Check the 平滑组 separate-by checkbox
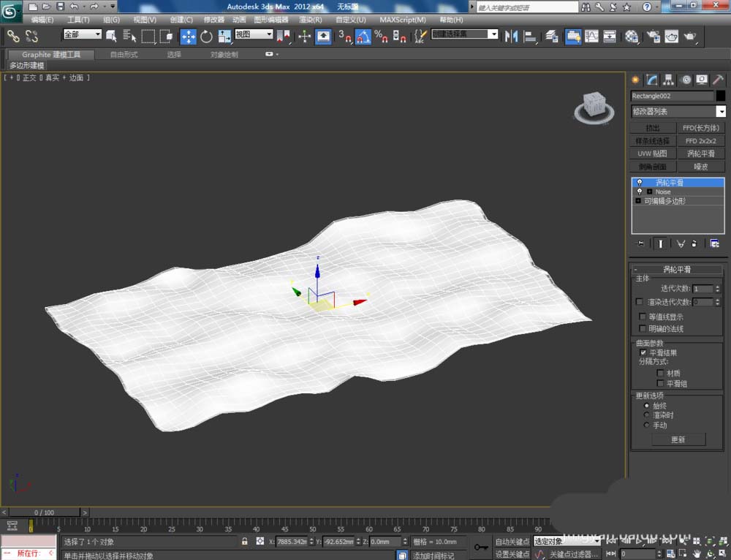The image size is (731, 560). [x=660, y=383]
